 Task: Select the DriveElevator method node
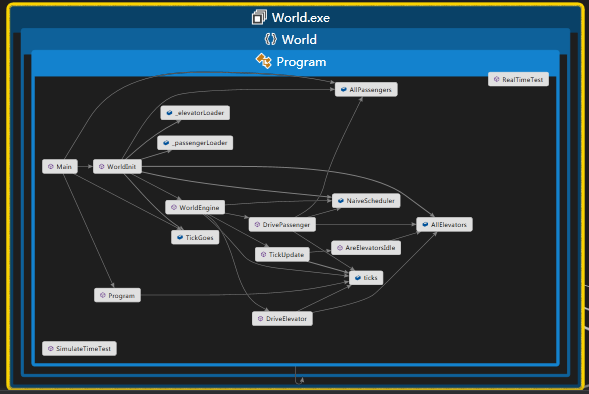pyautogui.click(x=282, y=319)
